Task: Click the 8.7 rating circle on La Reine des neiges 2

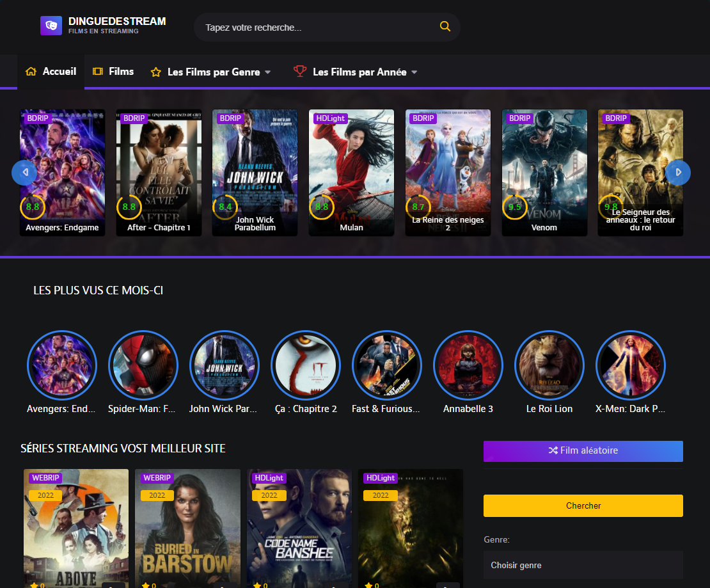Action: tap(418, 207)
